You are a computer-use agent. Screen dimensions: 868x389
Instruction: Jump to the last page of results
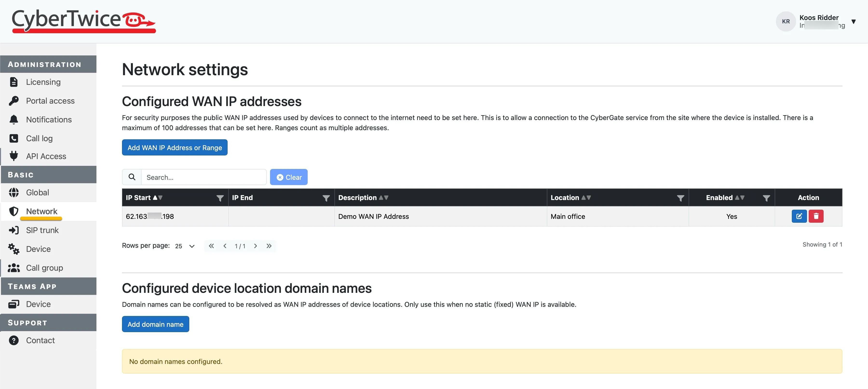coord(269,246)
